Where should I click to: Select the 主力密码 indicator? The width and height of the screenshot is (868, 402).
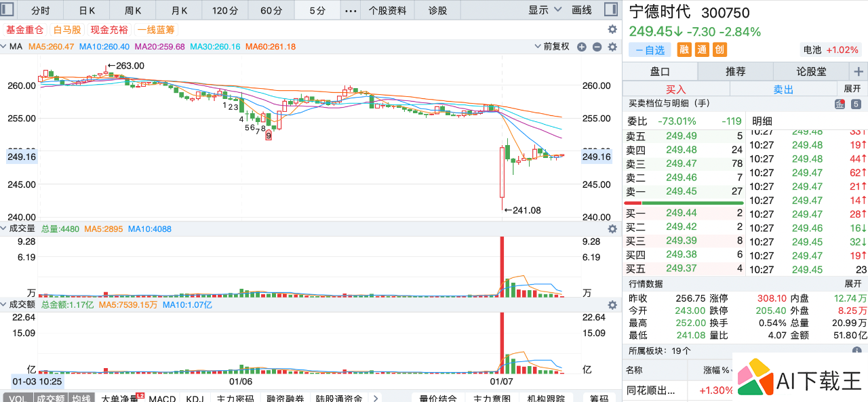click(x=235, y=398)
